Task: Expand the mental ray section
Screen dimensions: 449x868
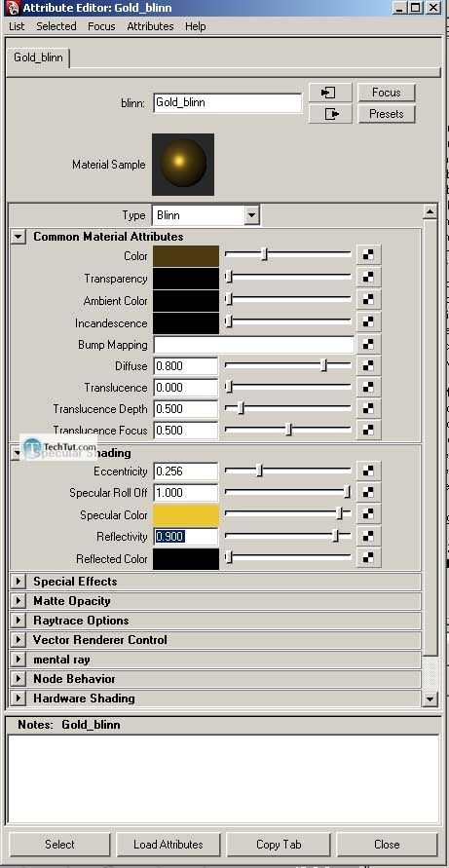Action: pos(19,660)
